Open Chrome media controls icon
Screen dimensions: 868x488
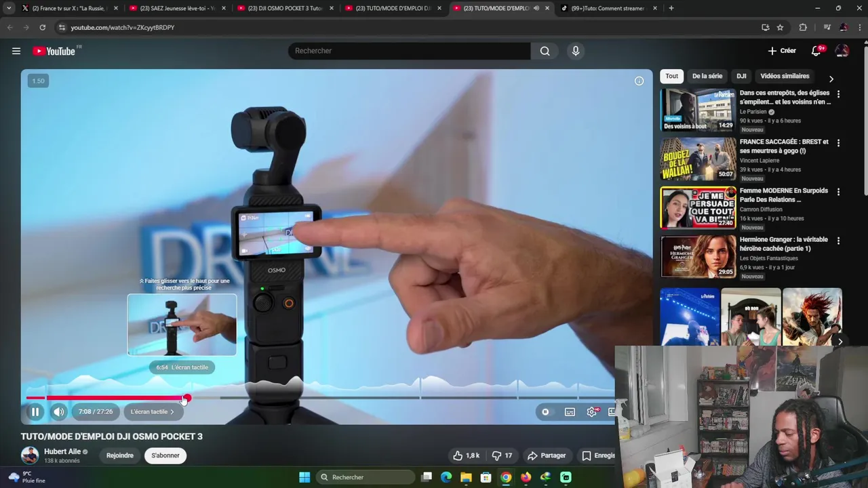pyautogui.click(x=827, y=27)
